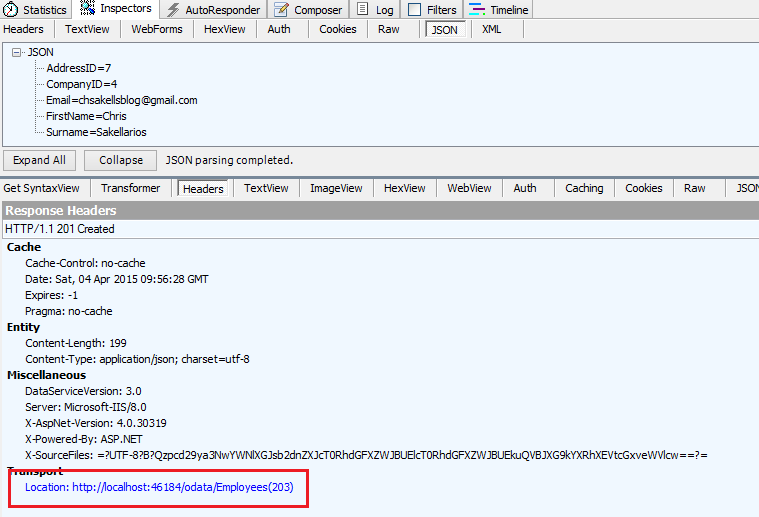Click the AutoResponder lightning bolt icon
This screenshot has width=759, height=517.
coord(173,10)
